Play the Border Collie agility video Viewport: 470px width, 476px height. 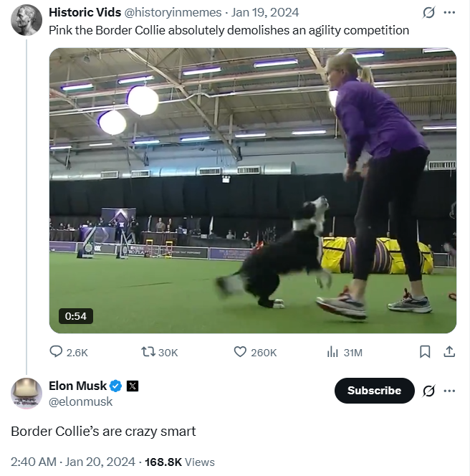252,191
